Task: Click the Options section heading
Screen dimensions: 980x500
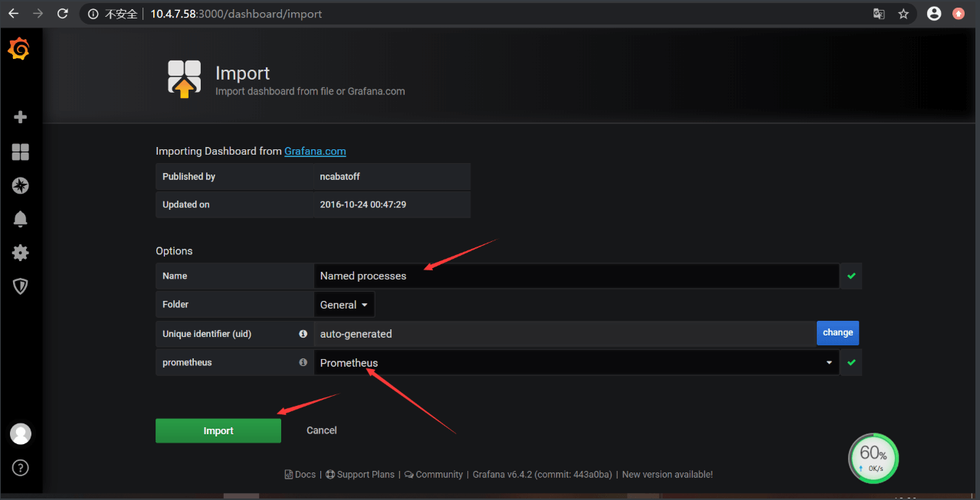Action: tap(174, 251)
